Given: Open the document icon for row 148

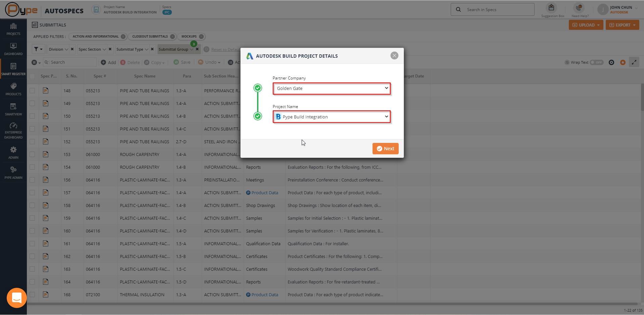Looking at the screenshot, I should coord(46,91).
